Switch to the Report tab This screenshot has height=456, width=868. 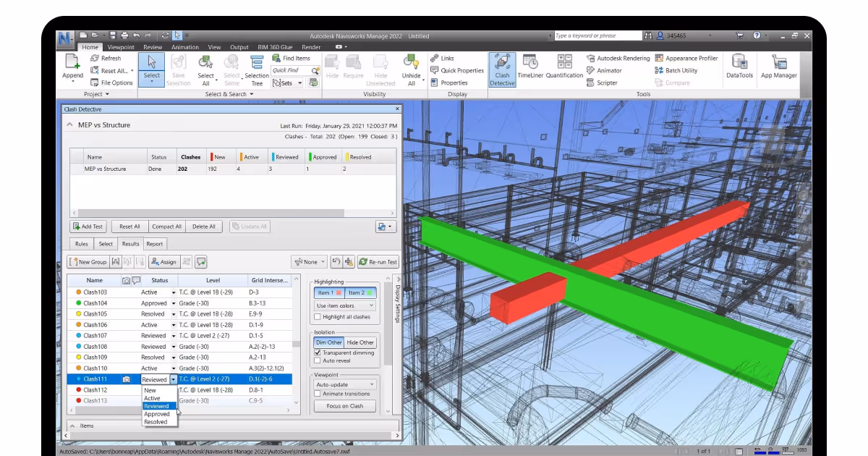click(155, 244)
